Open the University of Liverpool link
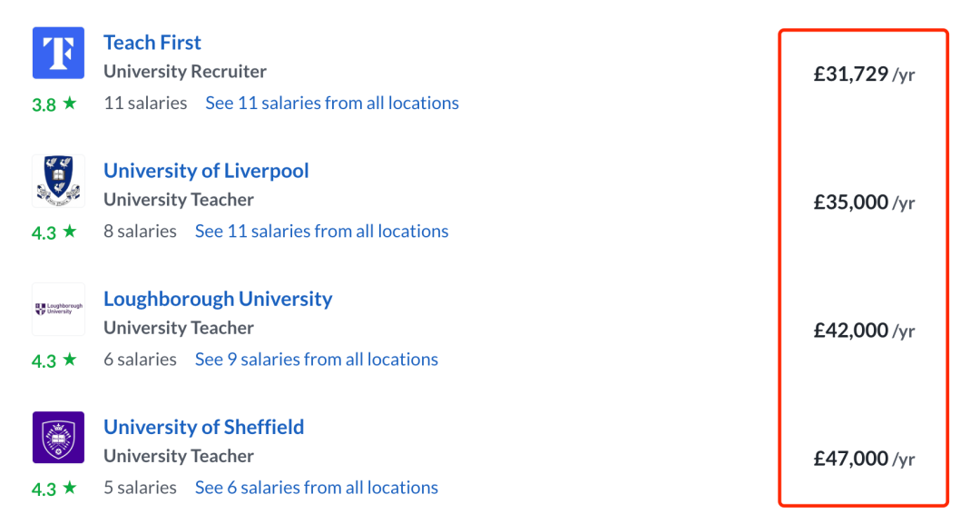 point(206,171)
